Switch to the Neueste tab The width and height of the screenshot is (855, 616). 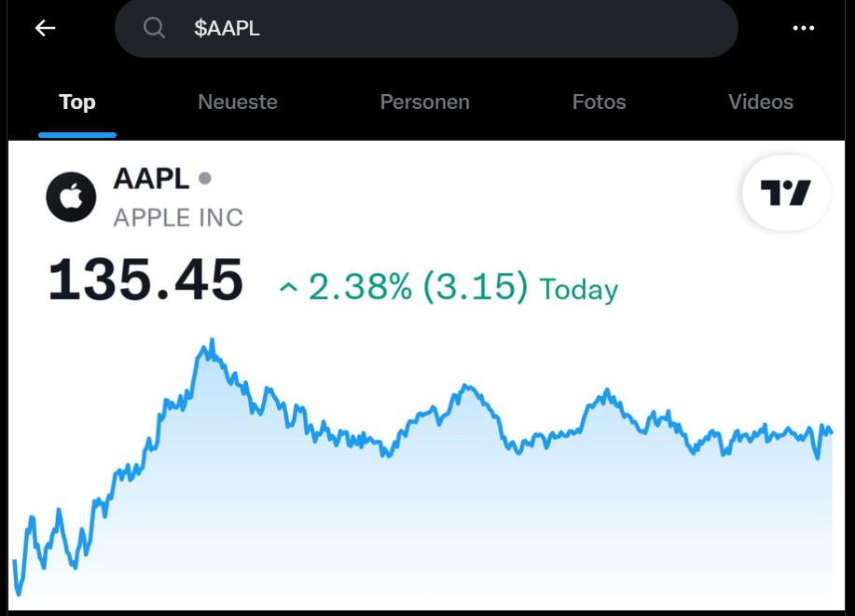(238, 102)
